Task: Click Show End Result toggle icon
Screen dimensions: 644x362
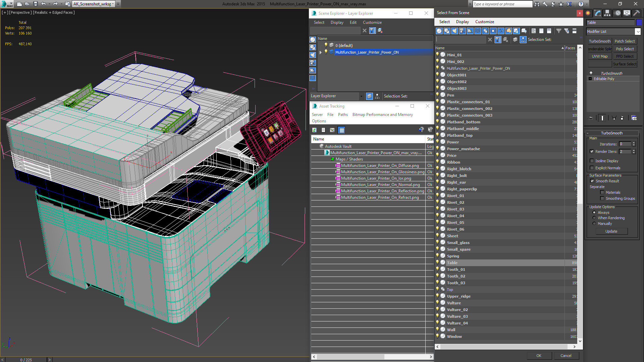Action: pyautogui.click(x=602, y=118)
